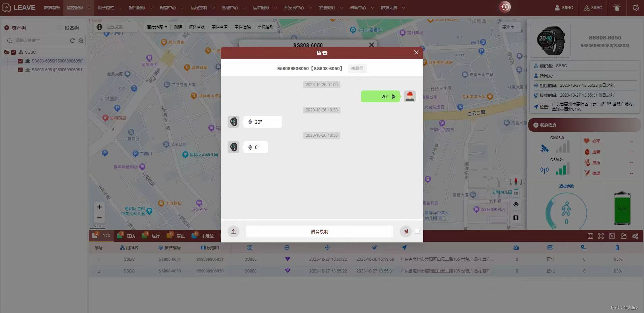Open the 百度地图 map type dropdown
This screenshot has width=644, height=313.
click(x=157, y=27)
